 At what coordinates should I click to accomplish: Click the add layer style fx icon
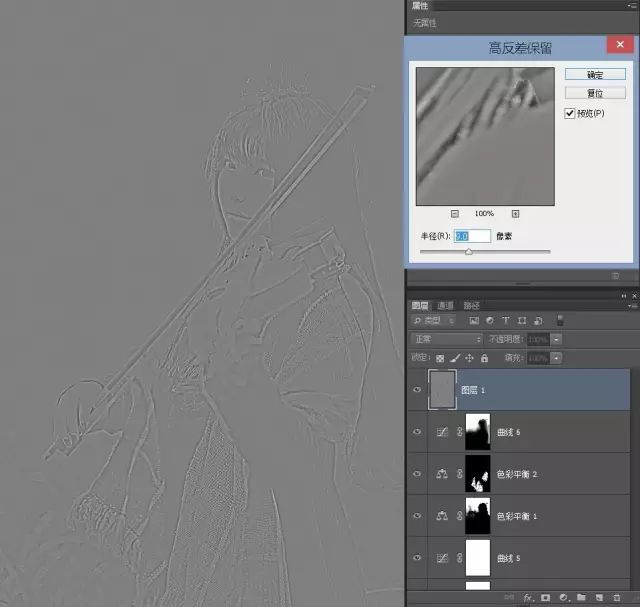point(528,598)
